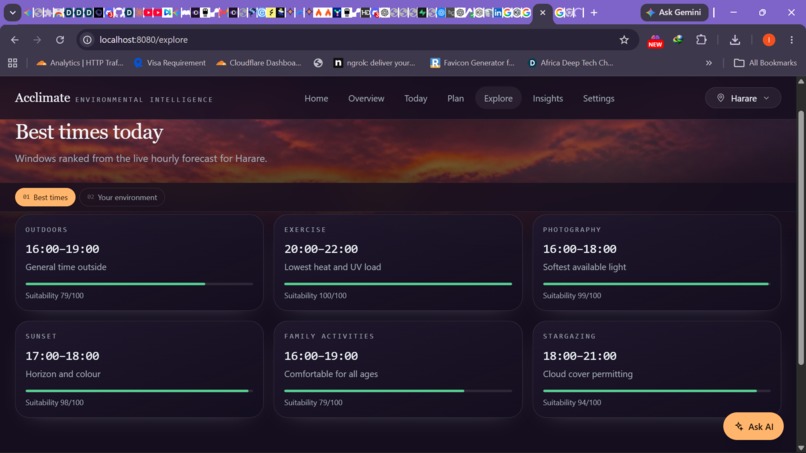Open All Bookmarks folder
The height and width of the screenshot is (453, 806).
[x=765, y=63]
